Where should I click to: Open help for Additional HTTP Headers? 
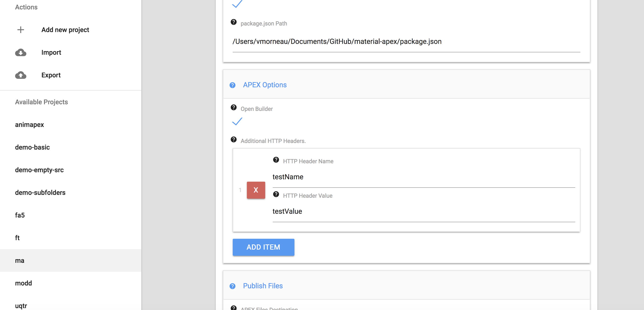point(233,140)
